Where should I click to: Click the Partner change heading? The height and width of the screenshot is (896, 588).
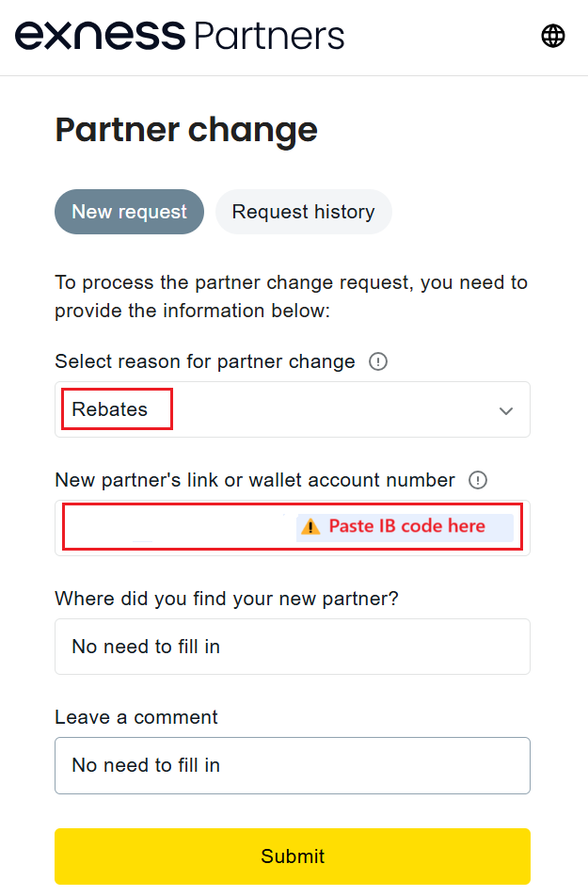click(x=186, y=130)
